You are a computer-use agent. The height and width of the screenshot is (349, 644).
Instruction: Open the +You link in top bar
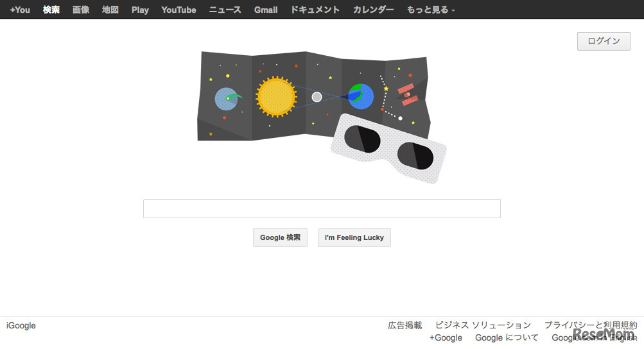click(x=20, y=10)
